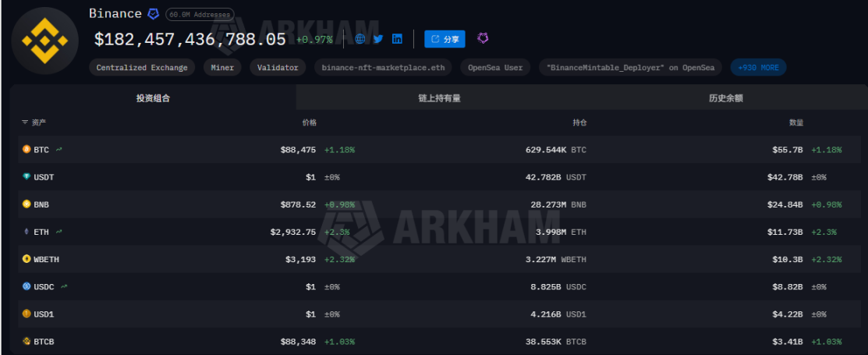Image resolution: width=868 pixels, height=355 pixels.
Task: Click the purple cat-face icon
Action: pyautogui.click(x=483, y=38)
